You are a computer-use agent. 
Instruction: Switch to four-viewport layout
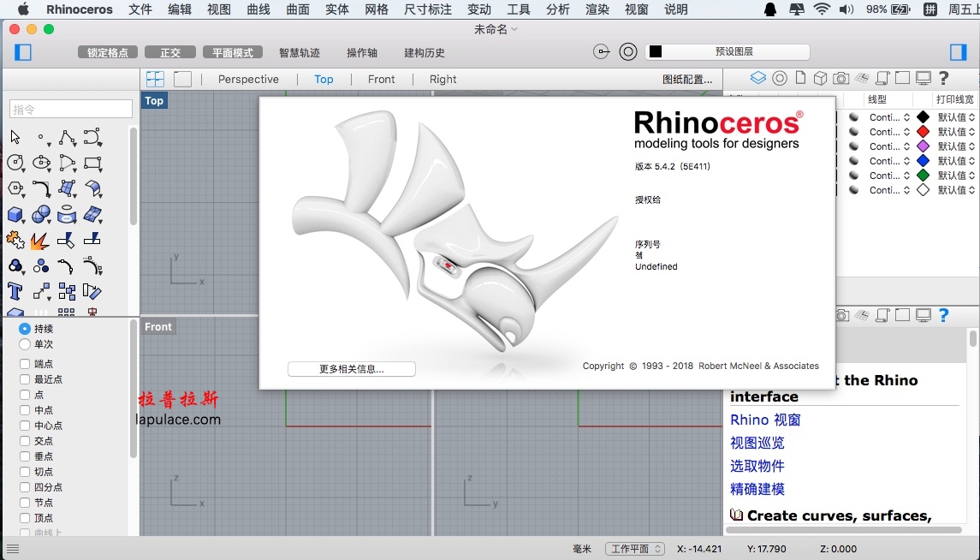click(x=155, y=79)
